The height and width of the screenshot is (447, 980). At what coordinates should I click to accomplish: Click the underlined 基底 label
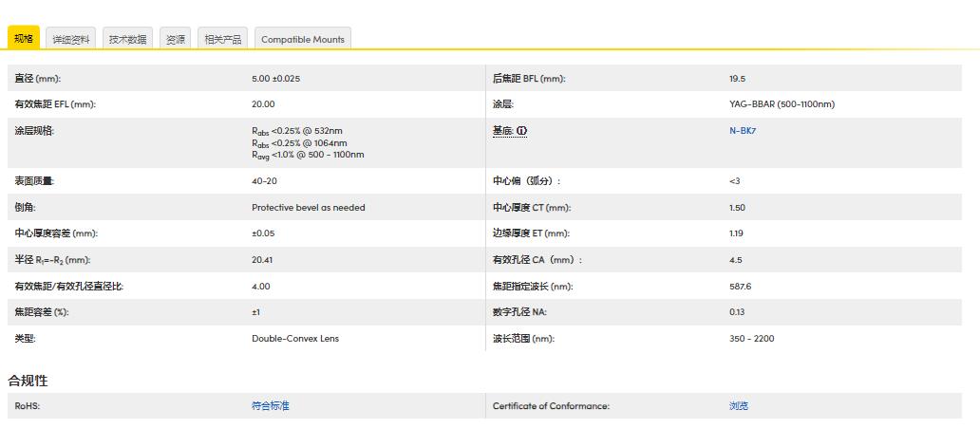(x=503, y=130)
